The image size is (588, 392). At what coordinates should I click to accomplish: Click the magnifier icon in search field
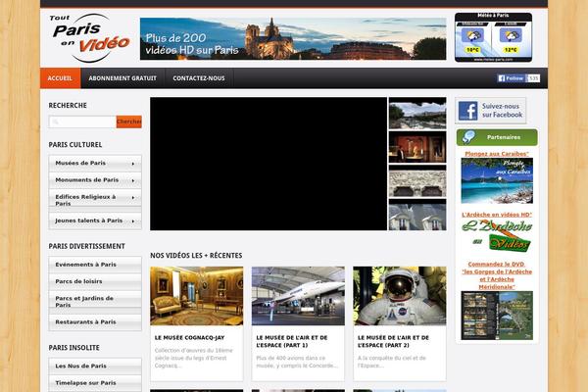coord(56,122)
